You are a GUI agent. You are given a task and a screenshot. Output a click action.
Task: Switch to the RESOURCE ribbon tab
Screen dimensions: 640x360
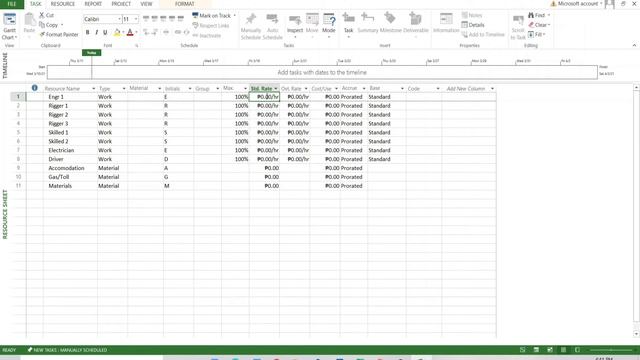62,4
